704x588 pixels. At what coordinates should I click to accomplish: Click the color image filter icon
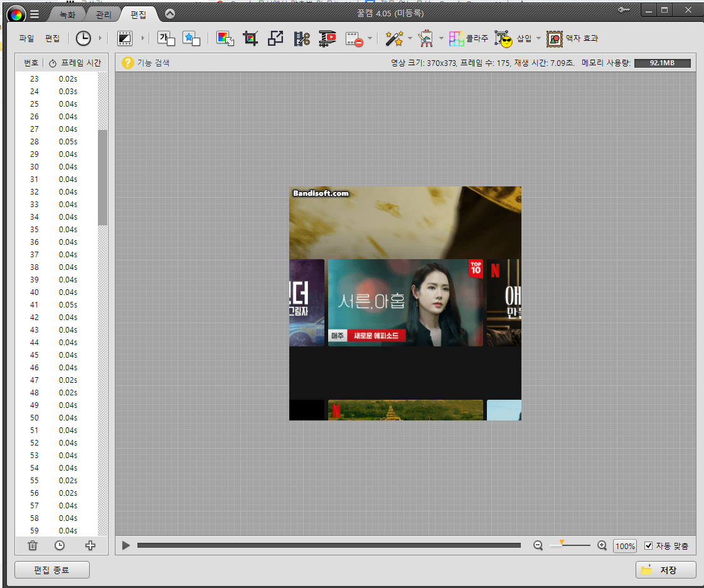[x=225, y=38]
